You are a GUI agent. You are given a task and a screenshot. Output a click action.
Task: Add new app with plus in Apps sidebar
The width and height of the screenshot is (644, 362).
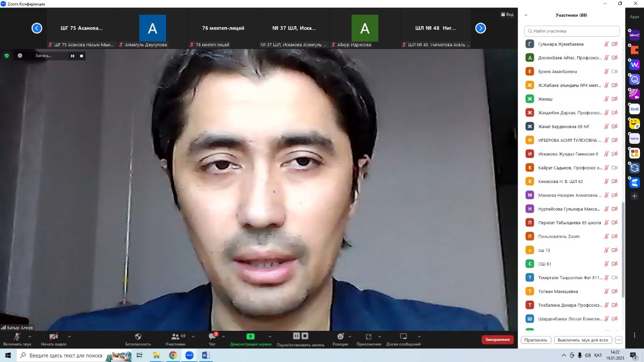pyautogui.click(x=634, y=196)
